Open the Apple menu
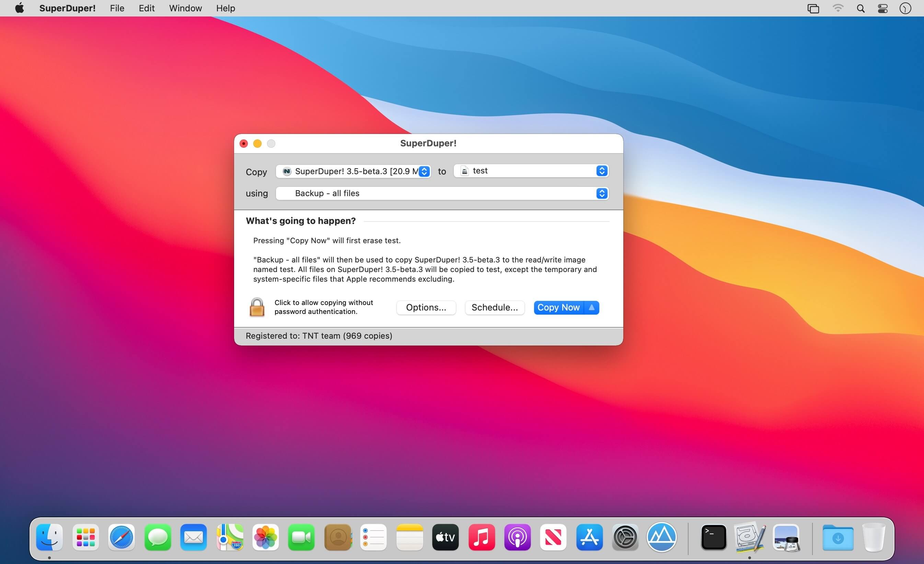 coord(20,8)
